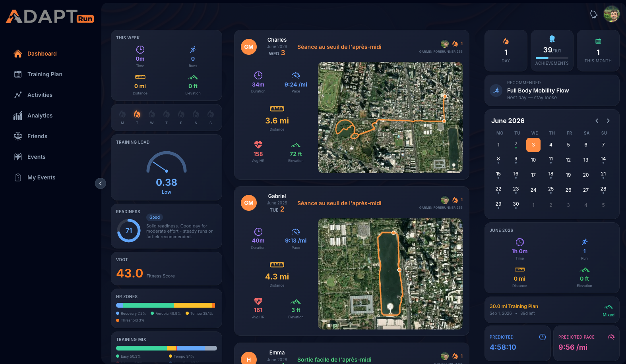Click the Good readiness badge
The image size is (626, 364).
point(155,217)
